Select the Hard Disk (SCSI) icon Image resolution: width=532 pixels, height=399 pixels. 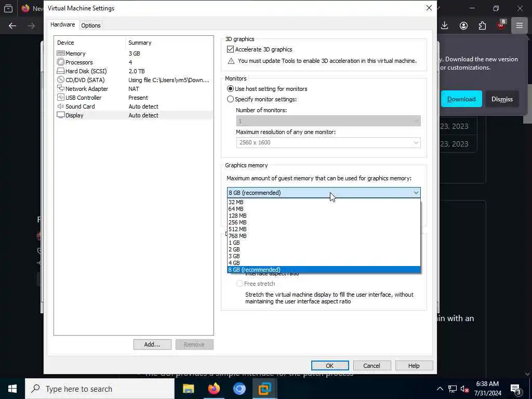click(61, 71)
